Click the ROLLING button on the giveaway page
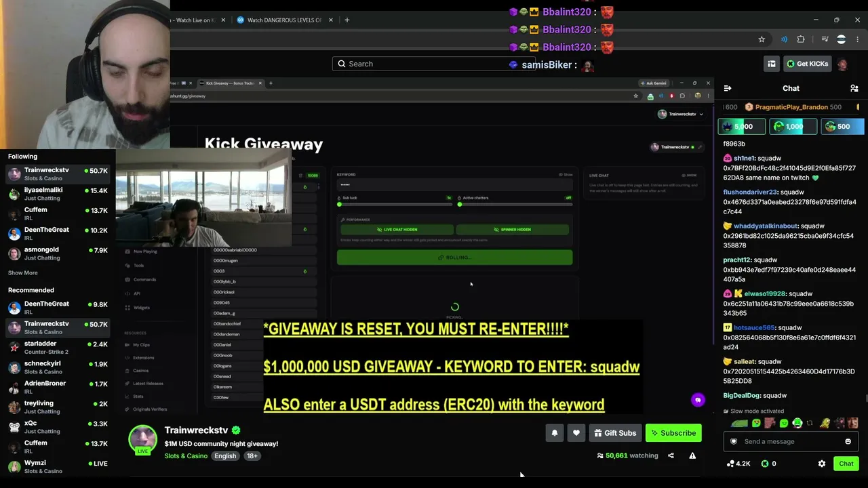868x488 pixels. (x=454, y=258)
